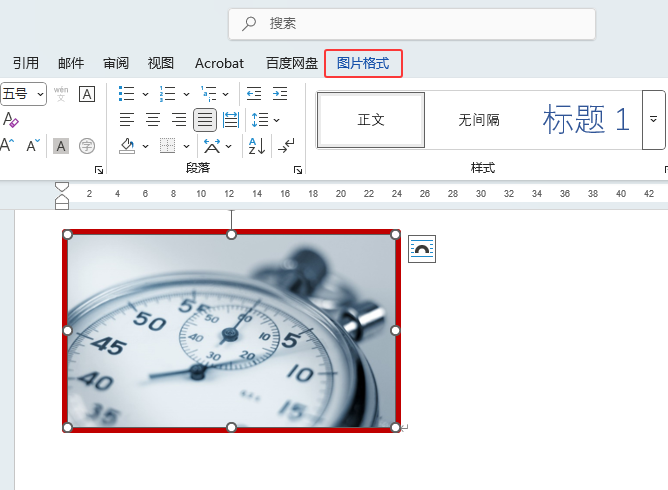Apply bullet list formatting
The width and height of the screenshot is (668, 490).
(127, 94)
